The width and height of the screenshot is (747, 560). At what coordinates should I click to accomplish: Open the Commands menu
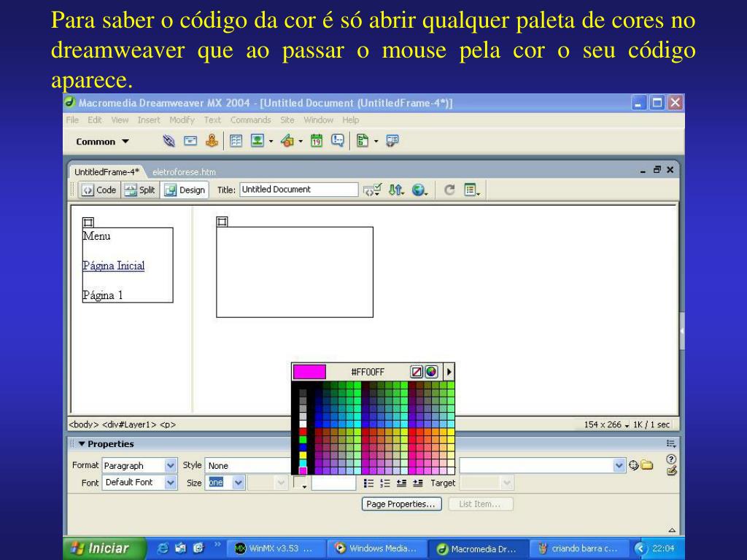tap(251, 120)
